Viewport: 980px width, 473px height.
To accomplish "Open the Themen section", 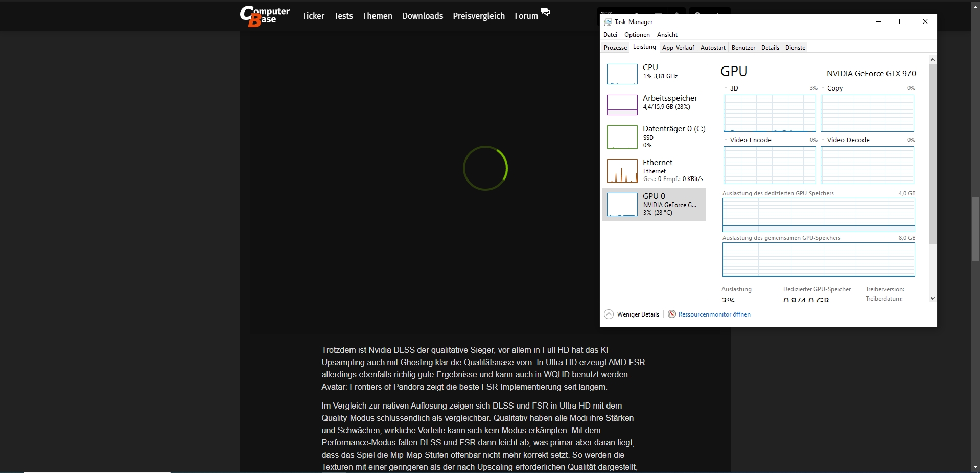I will pyautogui.click(x=377, y=16).
